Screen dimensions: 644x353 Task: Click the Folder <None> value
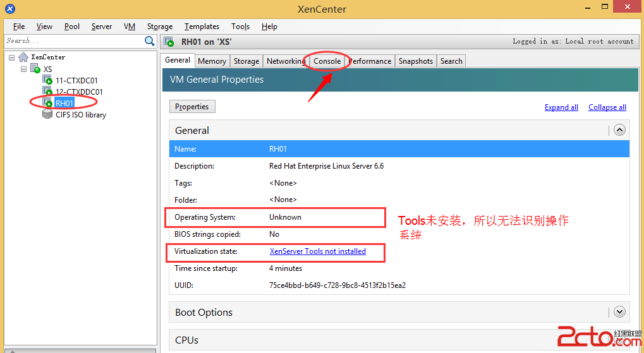pos(283,200)
